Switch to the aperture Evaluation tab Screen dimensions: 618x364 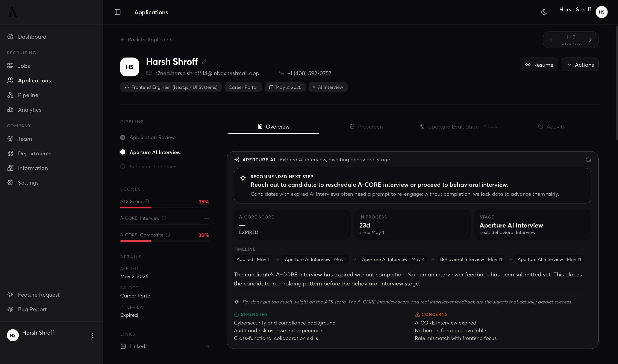(x=459, y=127)
